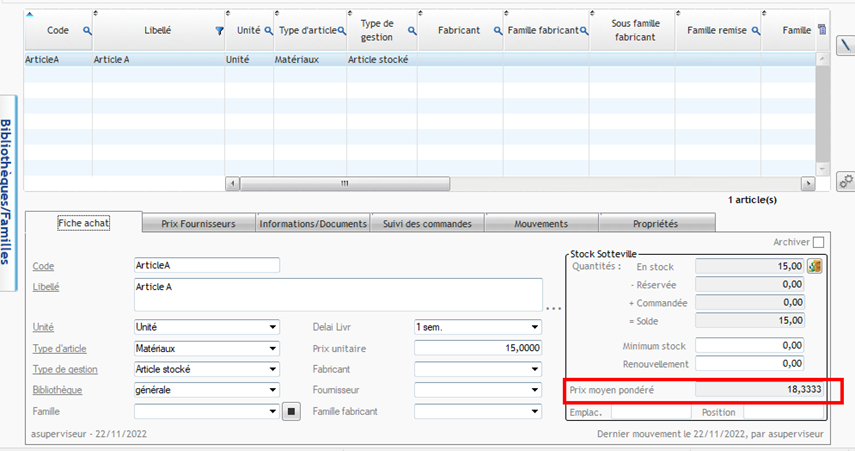Click the ellipsis button next to Libellé
The image size is (855, 451).
pos(553,308)
